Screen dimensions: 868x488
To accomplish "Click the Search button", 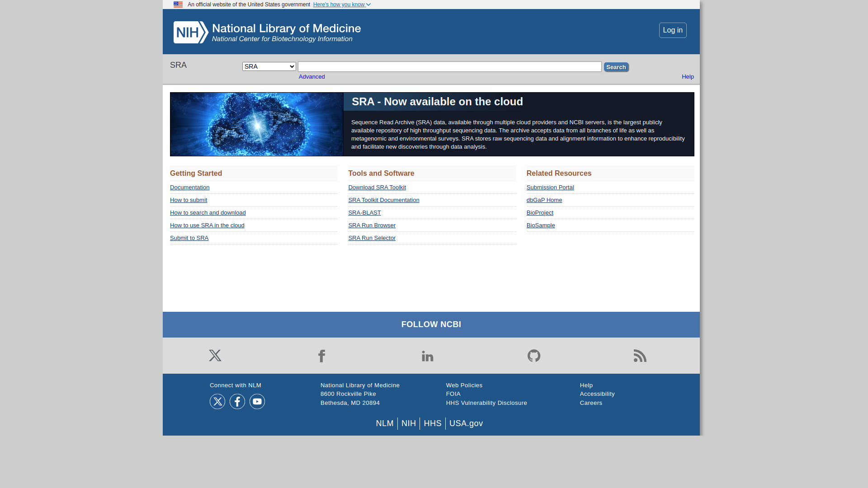I will tap(616, 67).
